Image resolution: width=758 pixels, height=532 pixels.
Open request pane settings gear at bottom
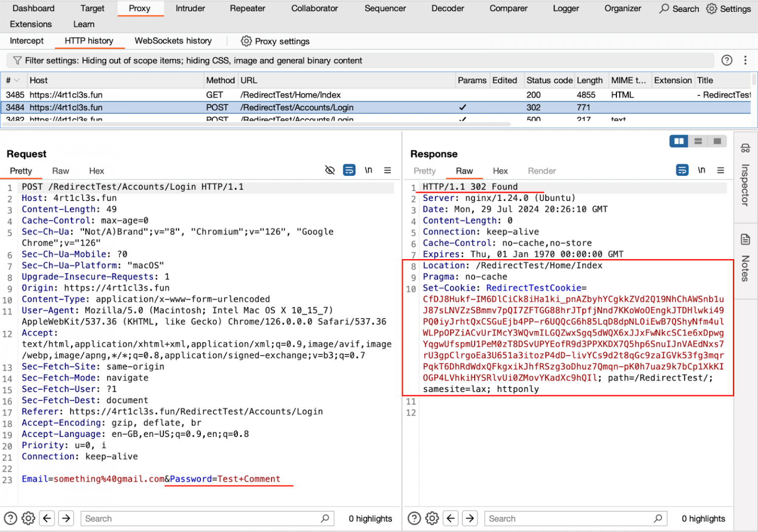tap(28, 518)
